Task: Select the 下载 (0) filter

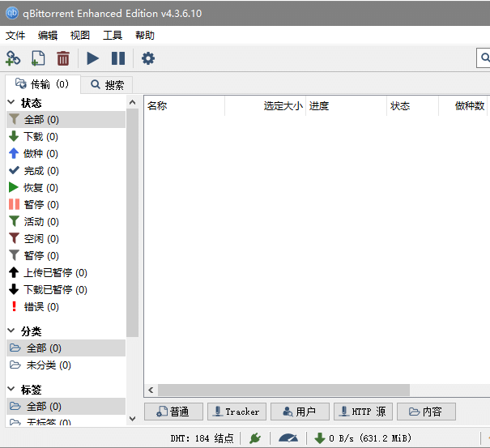Action: pyautogui.click(x=66, y=137)
